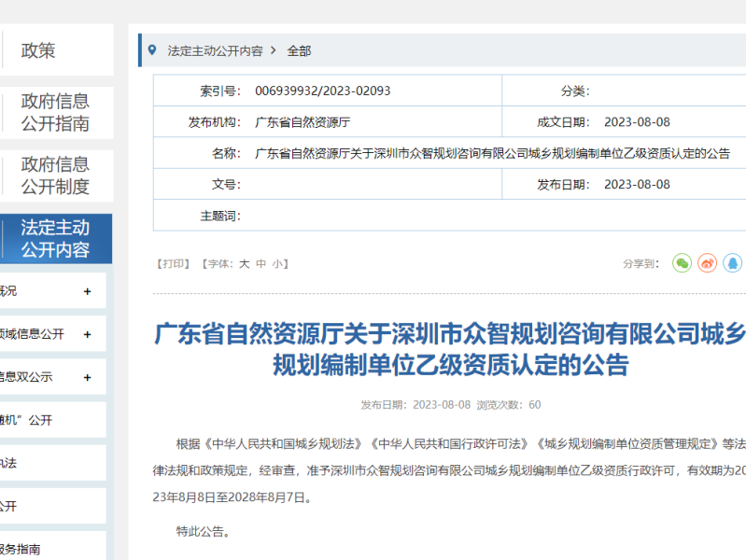Viewport: 746px width, 560px height.
Task: Click 成文日期 value 2023-08-08
Action: [x=637, y=122]
